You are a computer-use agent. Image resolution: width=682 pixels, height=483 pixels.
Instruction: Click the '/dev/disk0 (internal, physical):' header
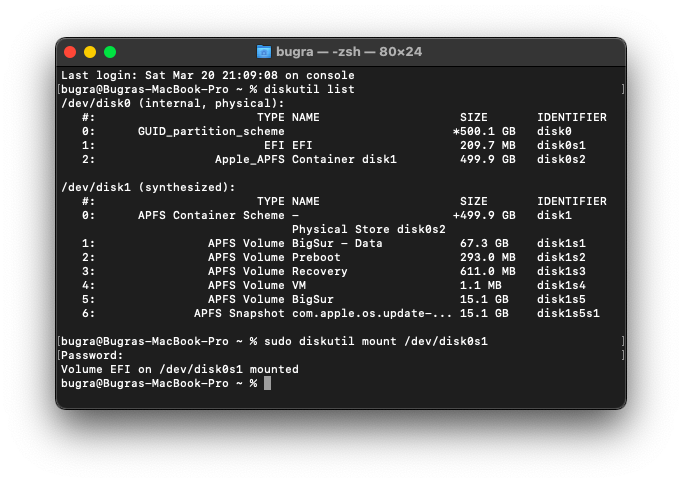pyautogui.click(x=173, y=103)
